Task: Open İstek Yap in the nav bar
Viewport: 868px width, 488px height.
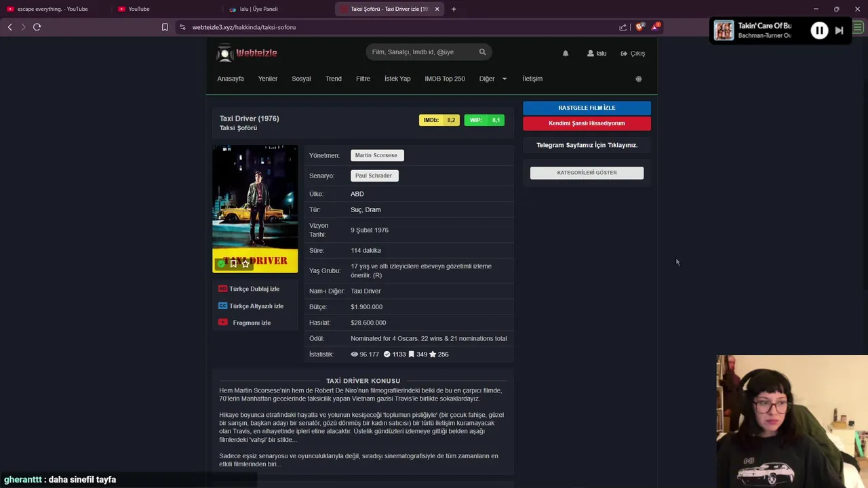Action: 397,79
